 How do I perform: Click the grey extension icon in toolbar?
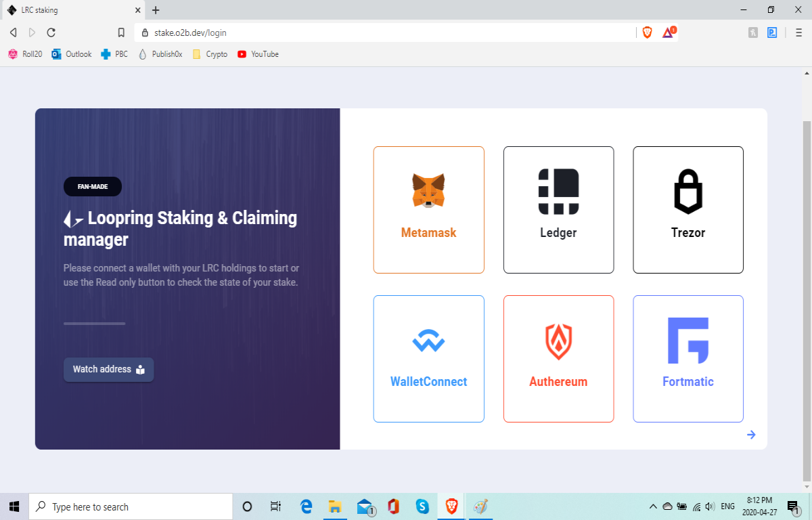(x=753, y=32)
